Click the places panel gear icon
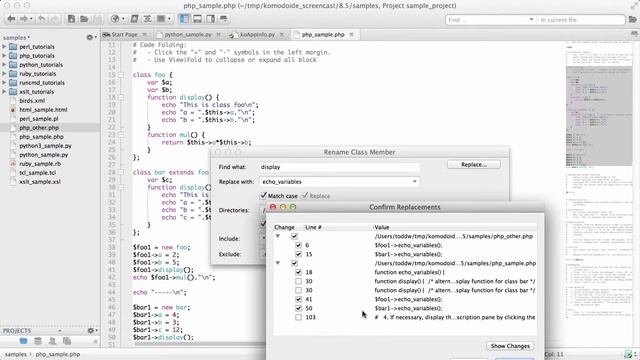640x360 pixels. (x=90, y=37)
